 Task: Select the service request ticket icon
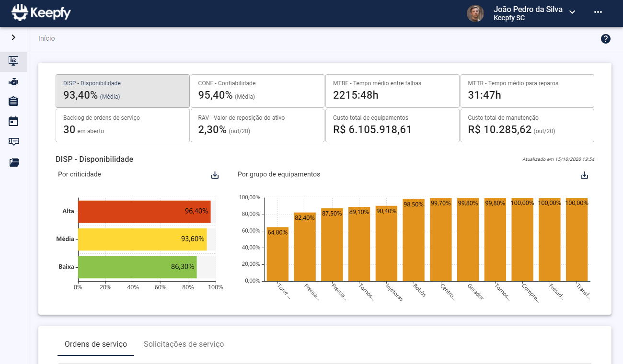(13, 142)
